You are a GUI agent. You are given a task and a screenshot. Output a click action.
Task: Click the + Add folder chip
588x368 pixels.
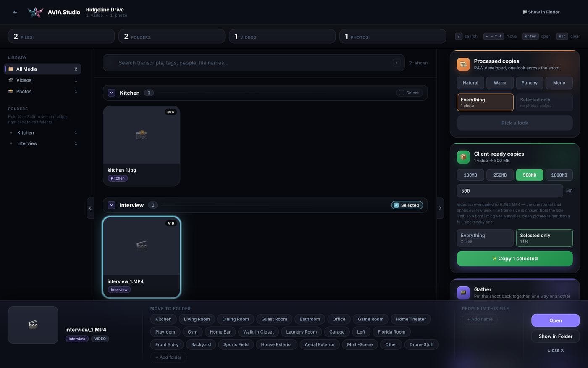click(168, 357)
